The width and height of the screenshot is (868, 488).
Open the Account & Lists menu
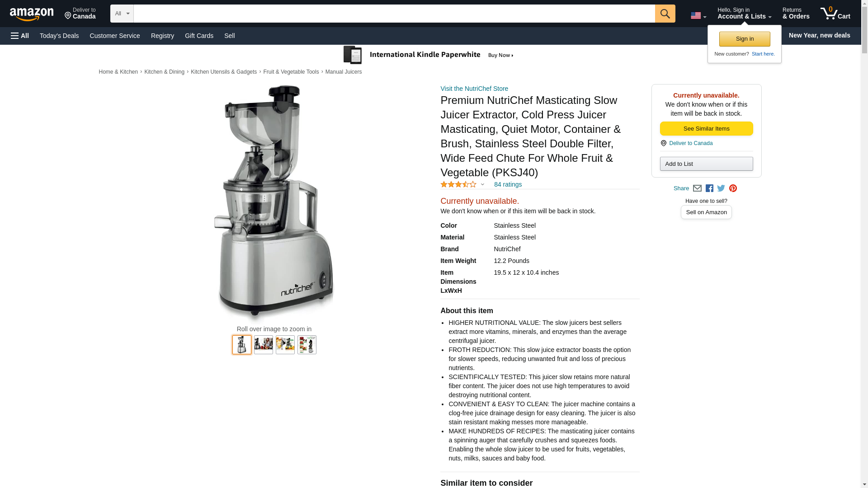[x=744, y=14]
